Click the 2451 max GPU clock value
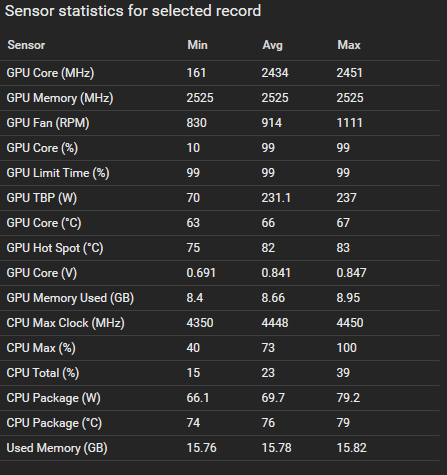This screenshot has width=447, height=475. tap(349, 73)
